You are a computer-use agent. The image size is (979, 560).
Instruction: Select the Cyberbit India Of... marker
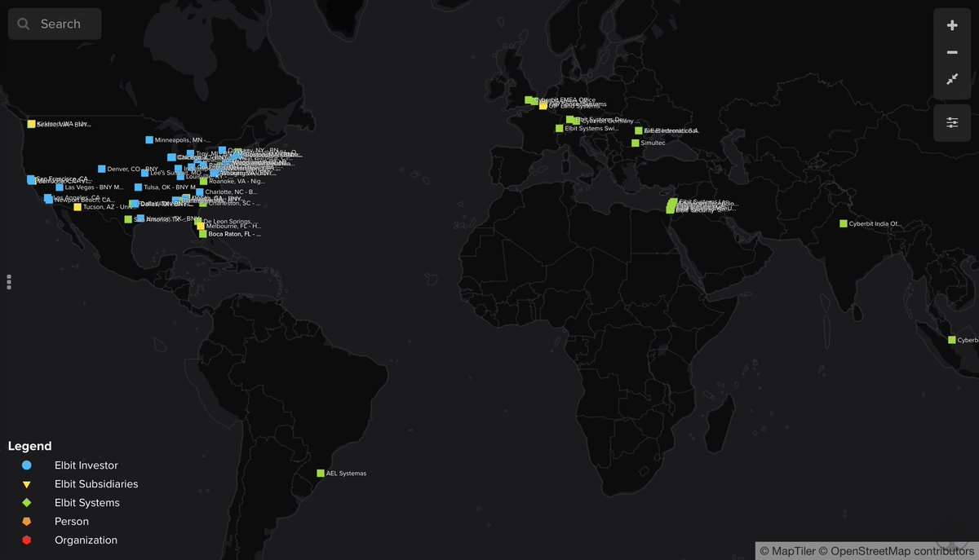pos(844,223)
